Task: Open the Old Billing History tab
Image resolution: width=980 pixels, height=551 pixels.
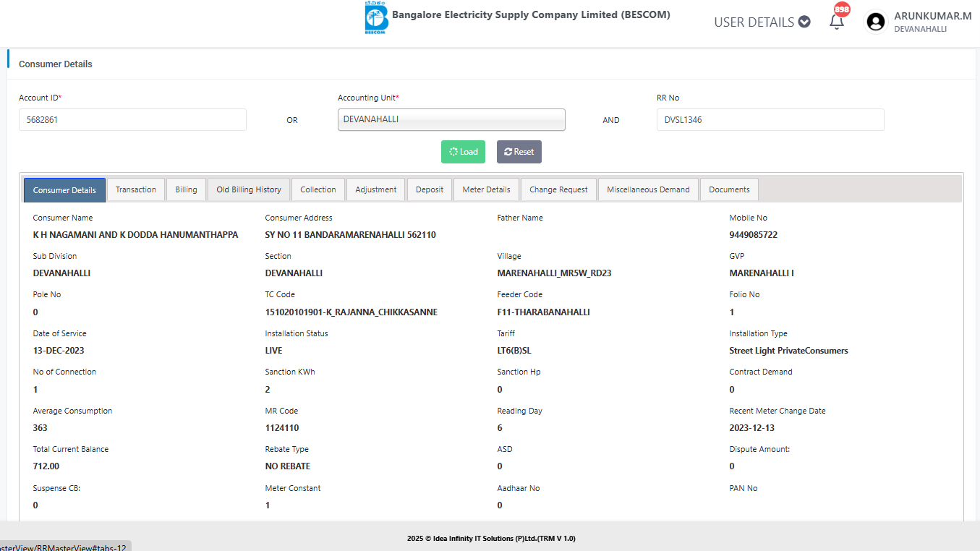Action: point(249,189)
